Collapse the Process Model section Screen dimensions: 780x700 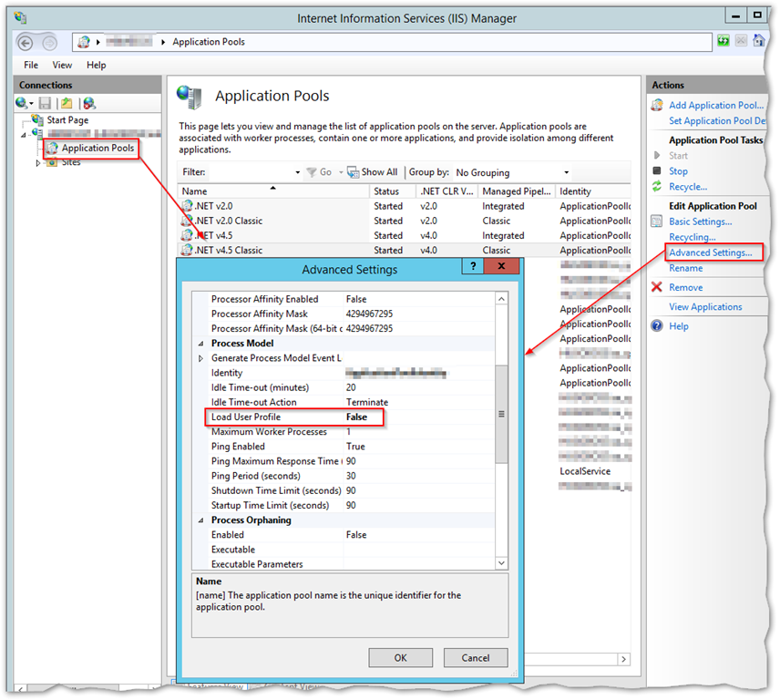click(x=201, y=344)
